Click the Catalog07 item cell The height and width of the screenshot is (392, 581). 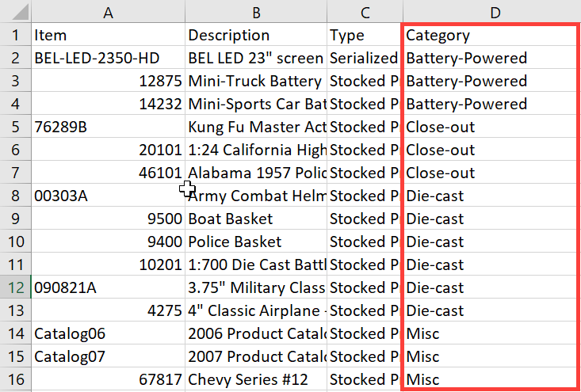(108, 356)
